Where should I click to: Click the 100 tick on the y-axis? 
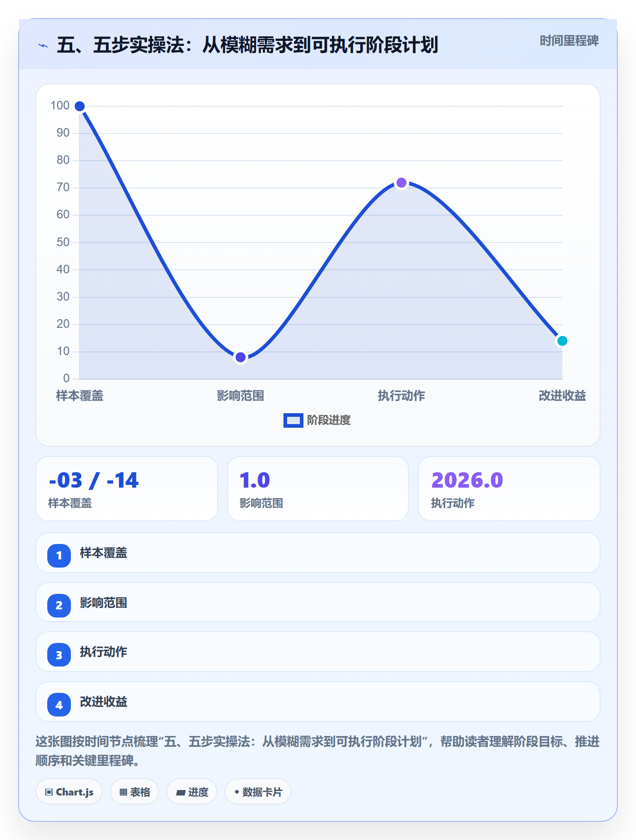point(60,106)
